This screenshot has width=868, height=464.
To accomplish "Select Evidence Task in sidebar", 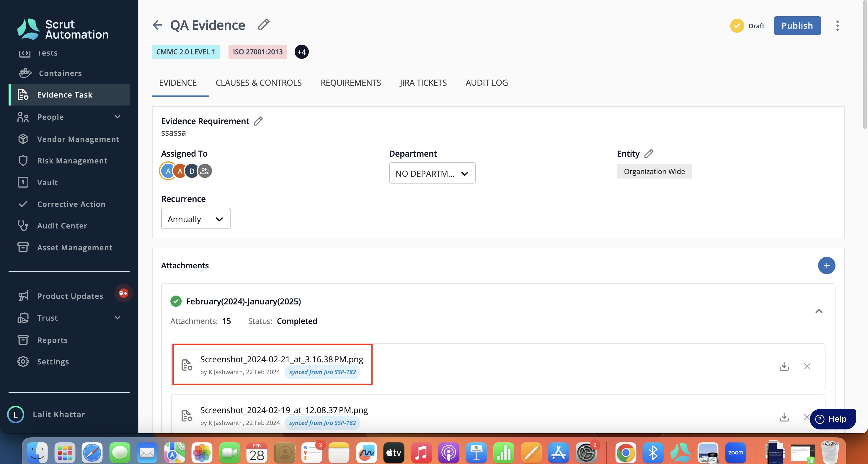I will tap(69, 95).
